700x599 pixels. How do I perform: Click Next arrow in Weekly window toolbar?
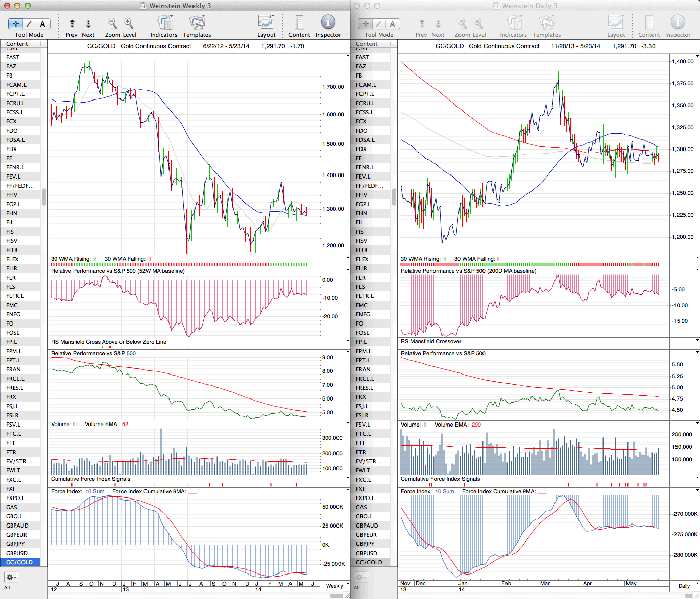click(x=88, y=23)
